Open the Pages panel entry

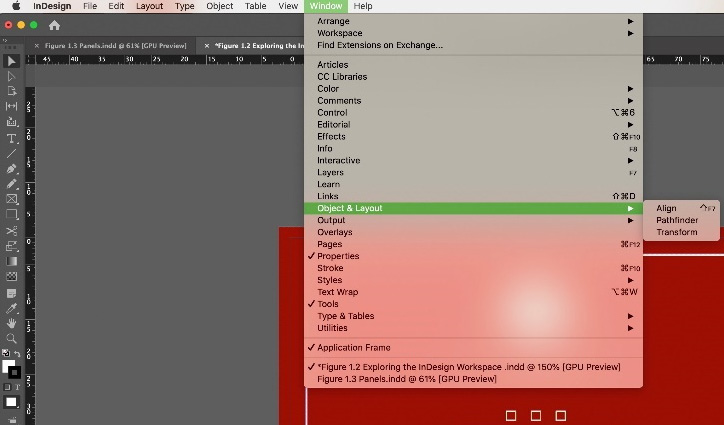click(x=473, y=244)
